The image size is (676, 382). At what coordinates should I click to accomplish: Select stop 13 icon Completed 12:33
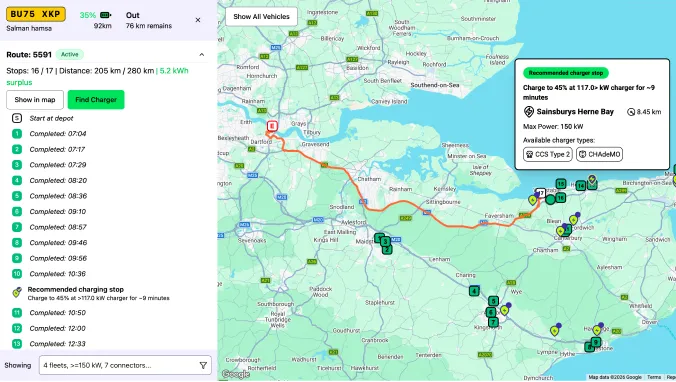point(17,344)
